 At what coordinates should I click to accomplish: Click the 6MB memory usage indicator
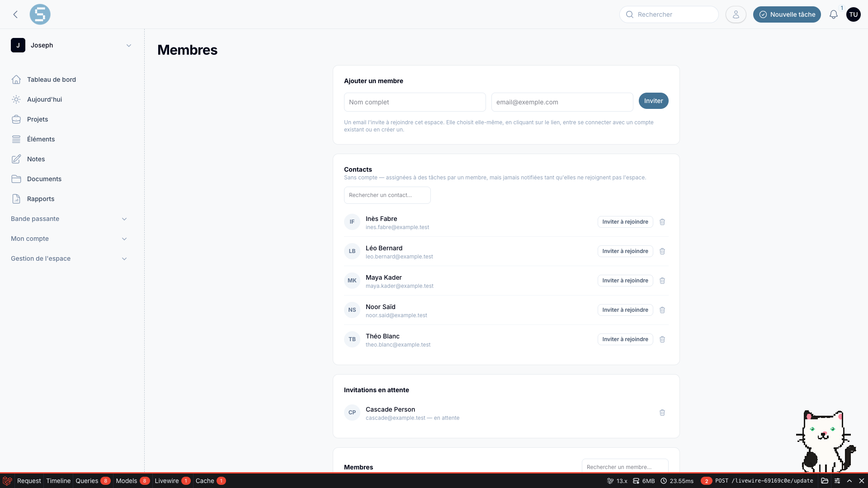tap(644, 481)
